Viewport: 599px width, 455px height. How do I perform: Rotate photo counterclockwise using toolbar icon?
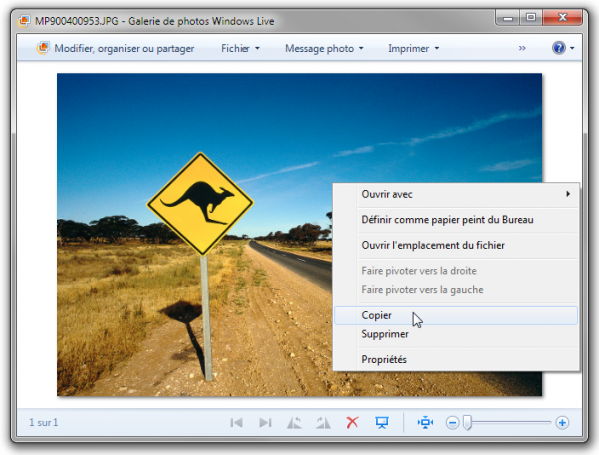pos(294,423)
